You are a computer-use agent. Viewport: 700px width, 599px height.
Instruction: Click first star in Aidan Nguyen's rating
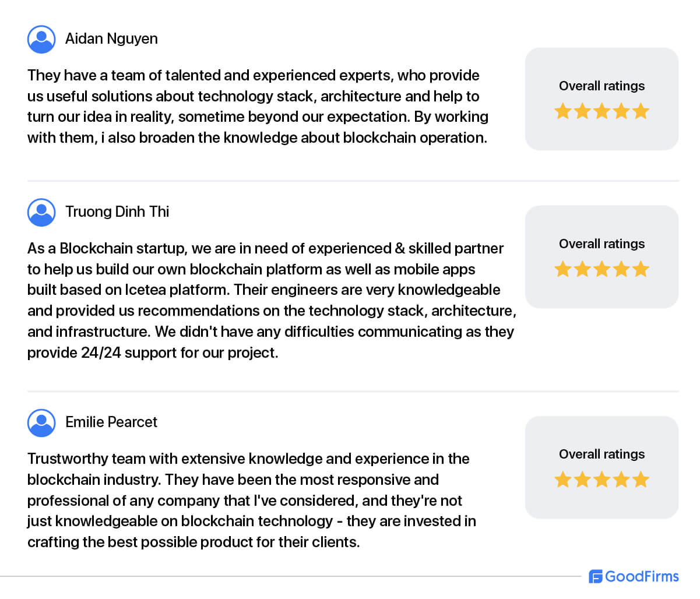563,111
